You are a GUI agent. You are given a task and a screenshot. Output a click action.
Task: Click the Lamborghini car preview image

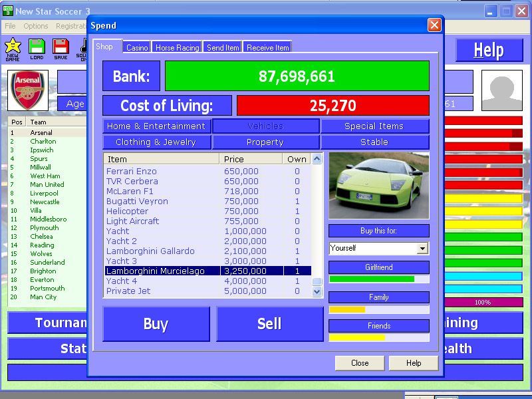(378, 186)
